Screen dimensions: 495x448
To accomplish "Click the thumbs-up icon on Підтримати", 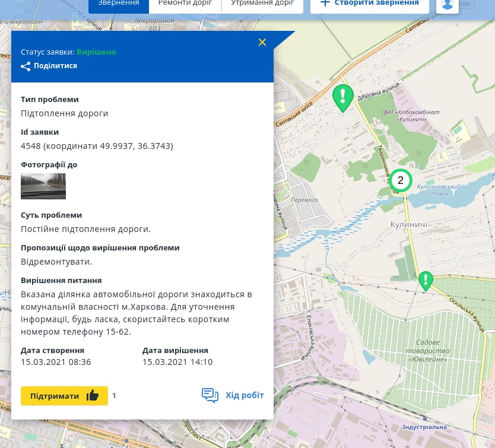I will 93,395.
